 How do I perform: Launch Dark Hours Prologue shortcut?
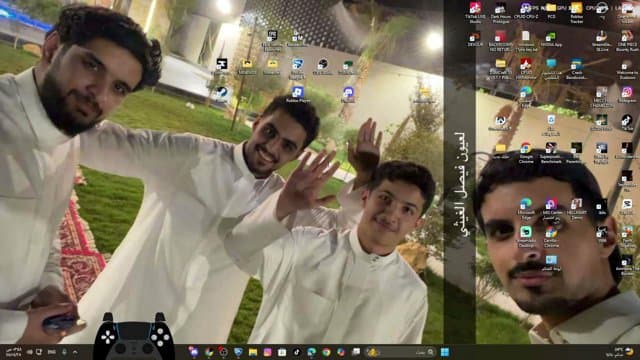[x=500, y=13]
